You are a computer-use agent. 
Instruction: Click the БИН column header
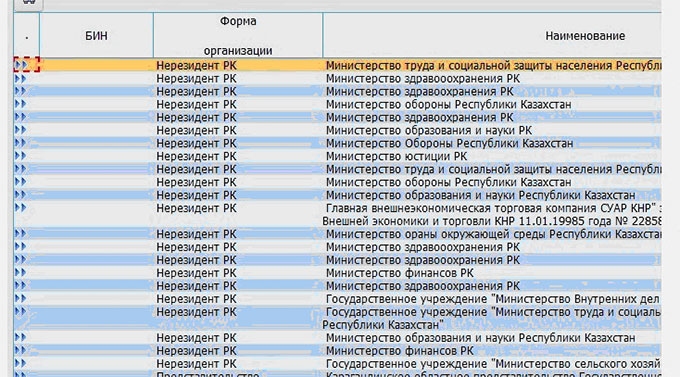(96, 36)
